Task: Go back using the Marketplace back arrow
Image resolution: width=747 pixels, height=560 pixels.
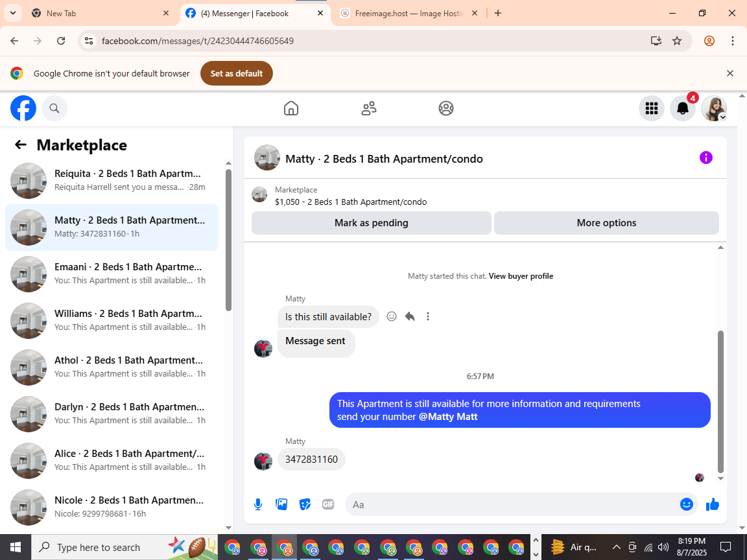Action: click(21, 145)
